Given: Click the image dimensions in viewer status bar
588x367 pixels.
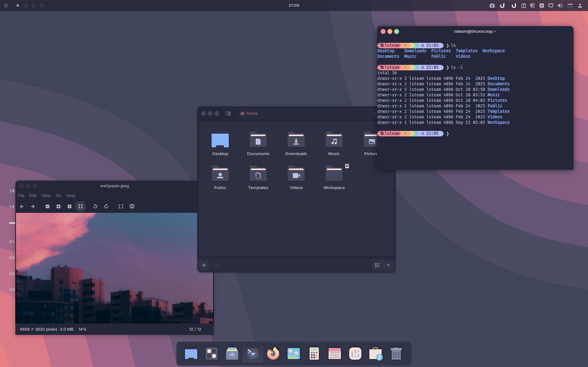Looking at the screenshot, I should [x=38, y=329].
